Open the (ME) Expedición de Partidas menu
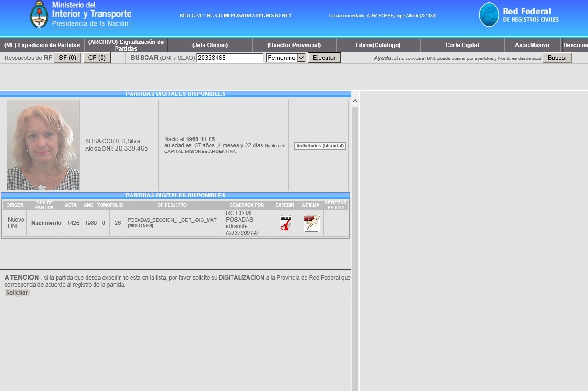The height and width of the screenshot is (391, 588). (42, 45)
